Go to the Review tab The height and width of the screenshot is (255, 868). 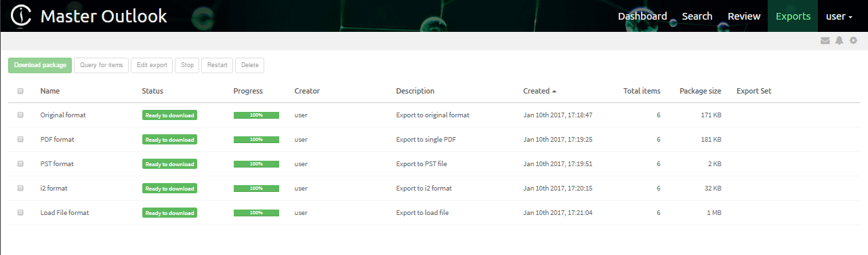[x=744, y=16]
